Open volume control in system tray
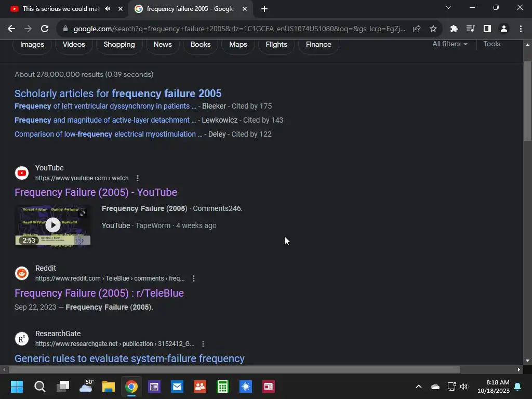 pos(464,387)
